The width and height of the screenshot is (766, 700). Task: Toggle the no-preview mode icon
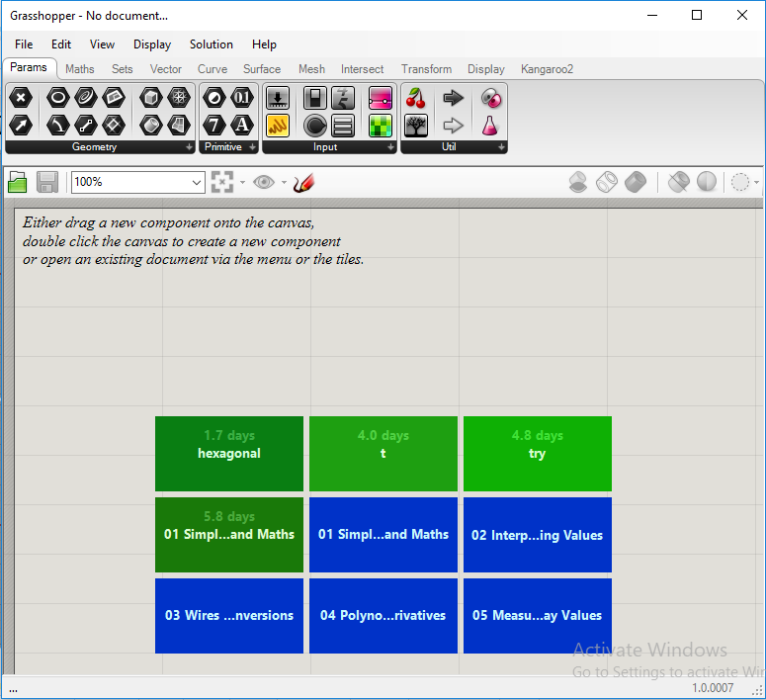[578, 182]
